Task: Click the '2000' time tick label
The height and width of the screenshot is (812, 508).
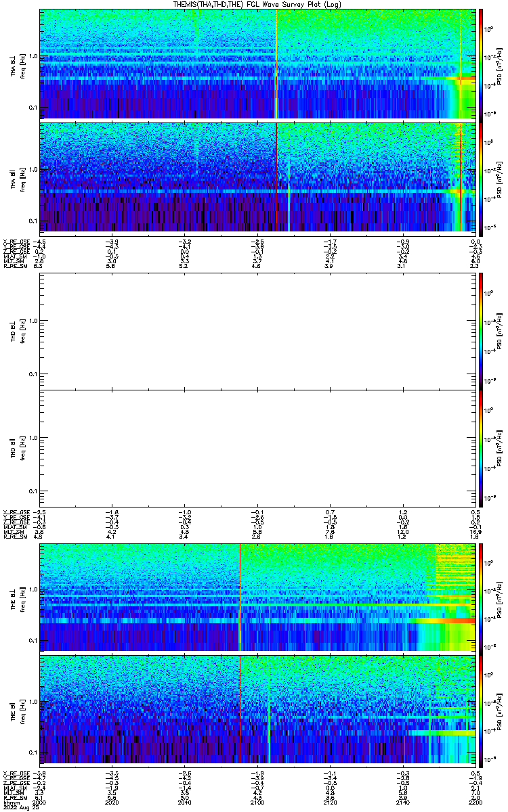Action: pos(39,802)
